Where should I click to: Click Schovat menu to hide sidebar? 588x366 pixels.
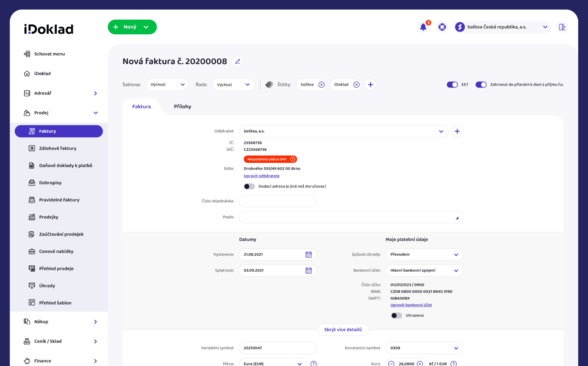(x=44, y=54)
